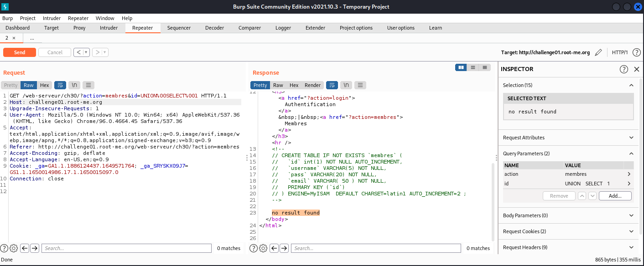
Task: Click Add... in Query Parameters
Action: pos(615,196)
